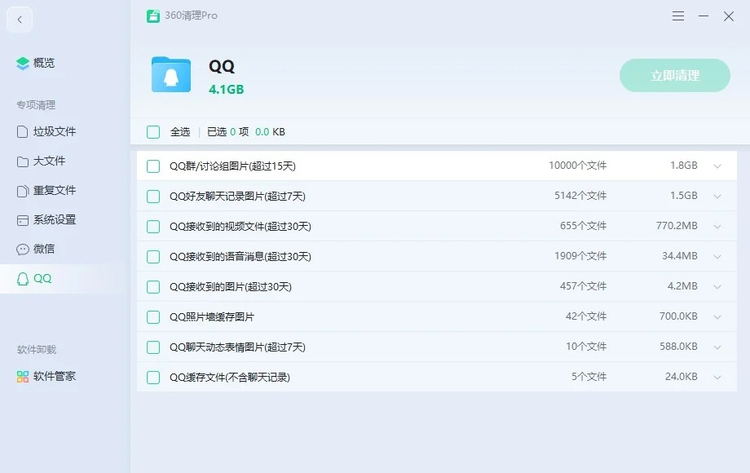Click the 1.8GB size value
The image size is (750, 473).
point(684,165)
